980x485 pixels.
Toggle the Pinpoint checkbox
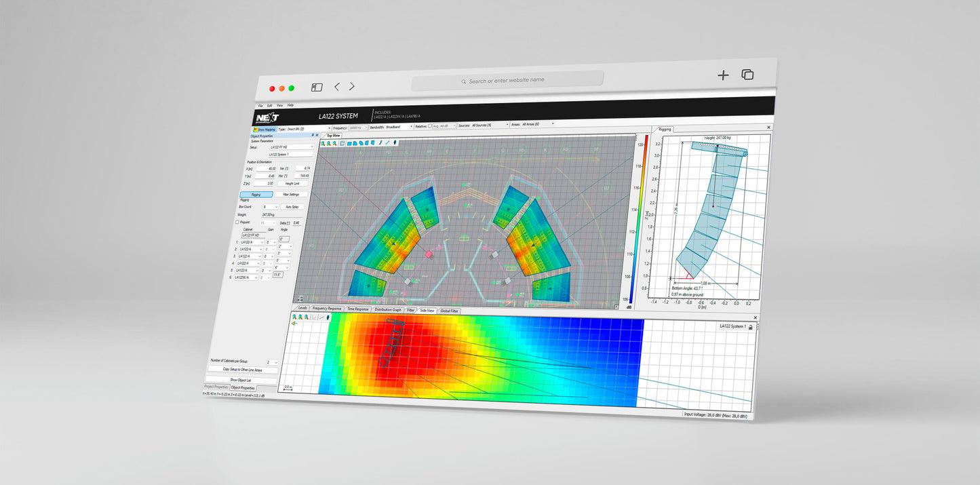(x=237, y=222)
